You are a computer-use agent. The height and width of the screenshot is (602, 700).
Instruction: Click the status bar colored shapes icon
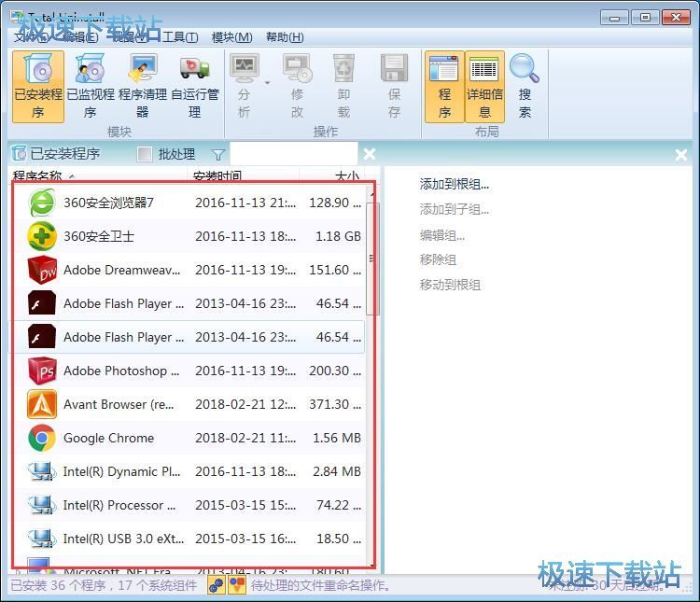point(237,585)
